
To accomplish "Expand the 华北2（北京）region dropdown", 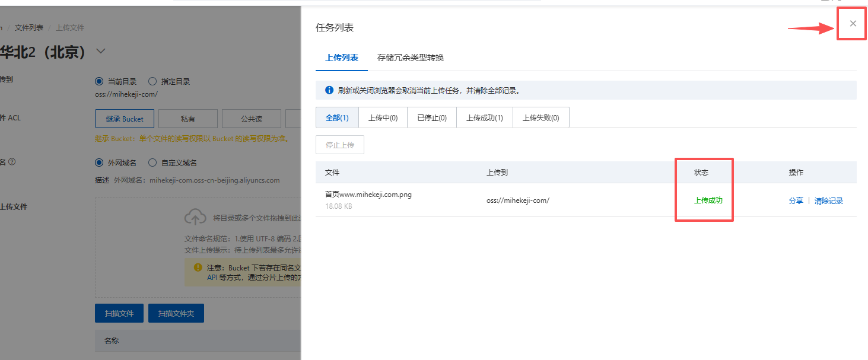I will (101, 52).
